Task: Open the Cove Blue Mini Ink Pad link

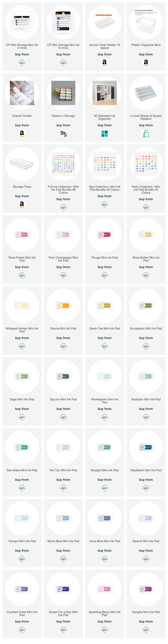Action: click(105, 541)
